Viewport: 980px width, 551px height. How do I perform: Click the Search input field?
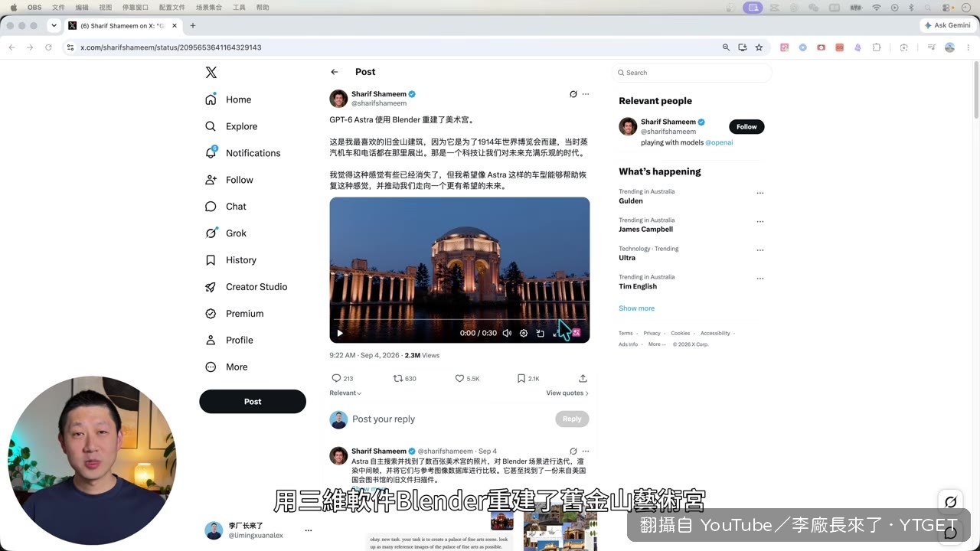coord(692,73)
